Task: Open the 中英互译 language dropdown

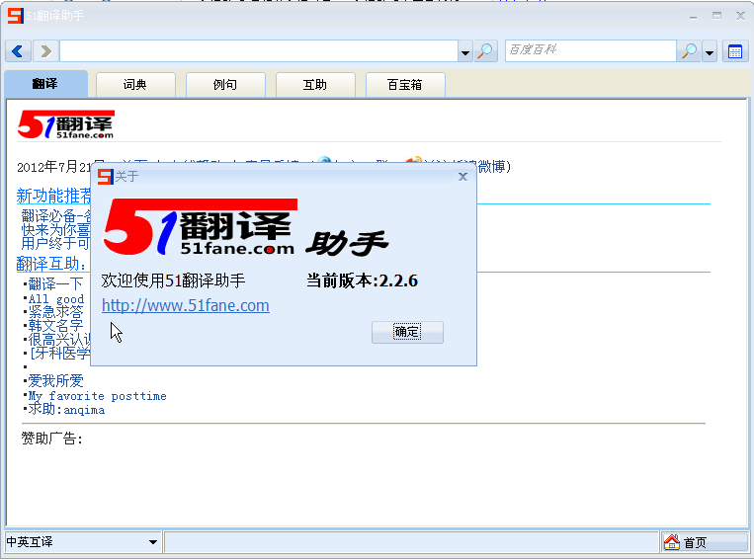Action: pyautogui.click(x=82, y=542)
